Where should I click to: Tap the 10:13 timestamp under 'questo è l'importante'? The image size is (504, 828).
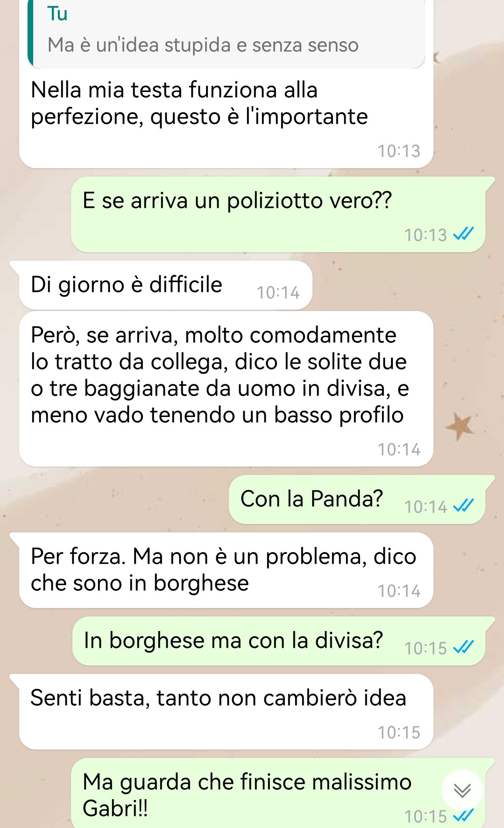[399, 151]
